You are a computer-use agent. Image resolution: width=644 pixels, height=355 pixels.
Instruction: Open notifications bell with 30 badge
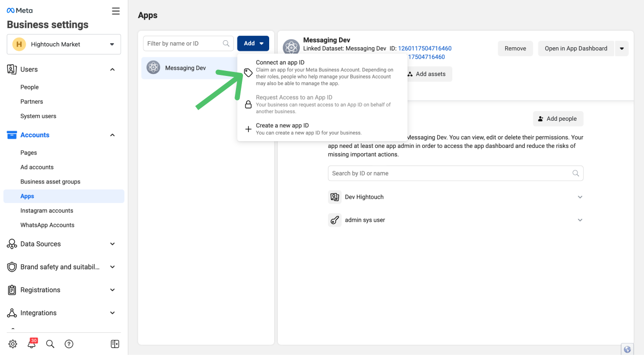(x=32, y=344)
